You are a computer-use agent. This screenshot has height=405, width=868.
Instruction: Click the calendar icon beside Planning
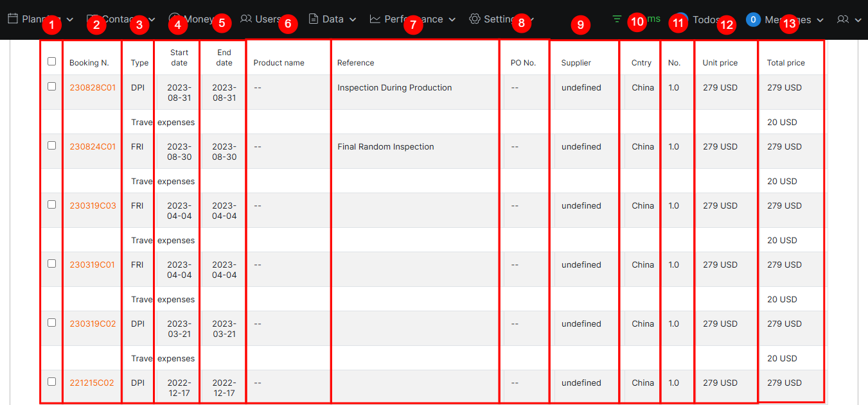(x=13, y=19)
